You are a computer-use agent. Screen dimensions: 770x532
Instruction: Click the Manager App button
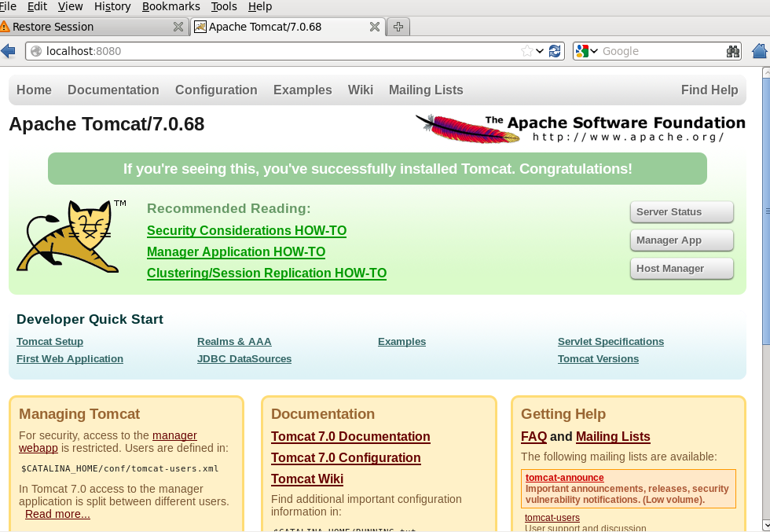tap(682, 240)
